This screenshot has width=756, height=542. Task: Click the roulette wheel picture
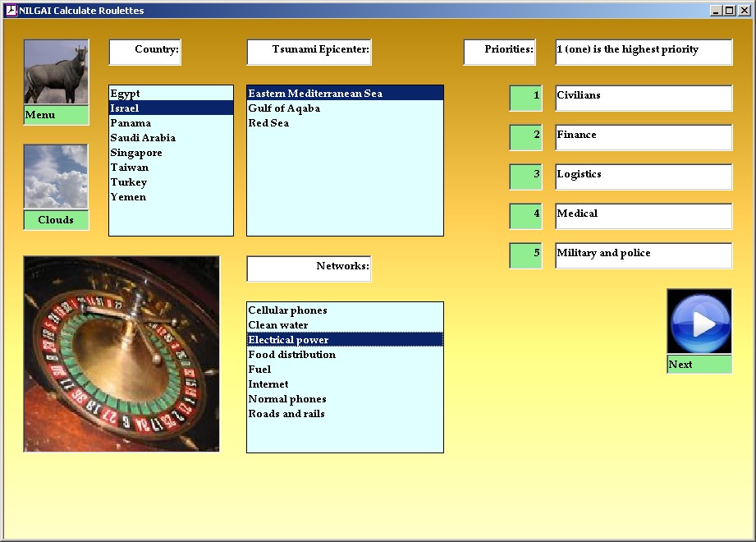(121, 354)
